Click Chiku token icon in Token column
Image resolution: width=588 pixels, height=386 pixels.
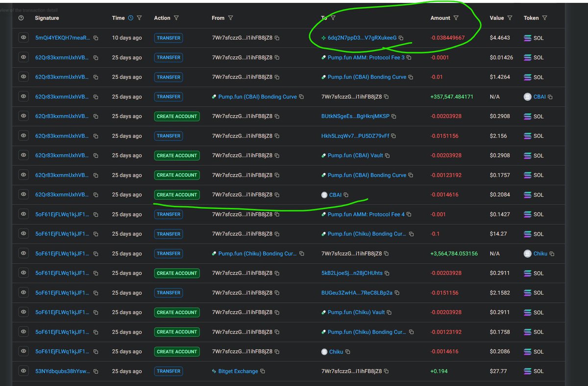click(x=528, y=254)
